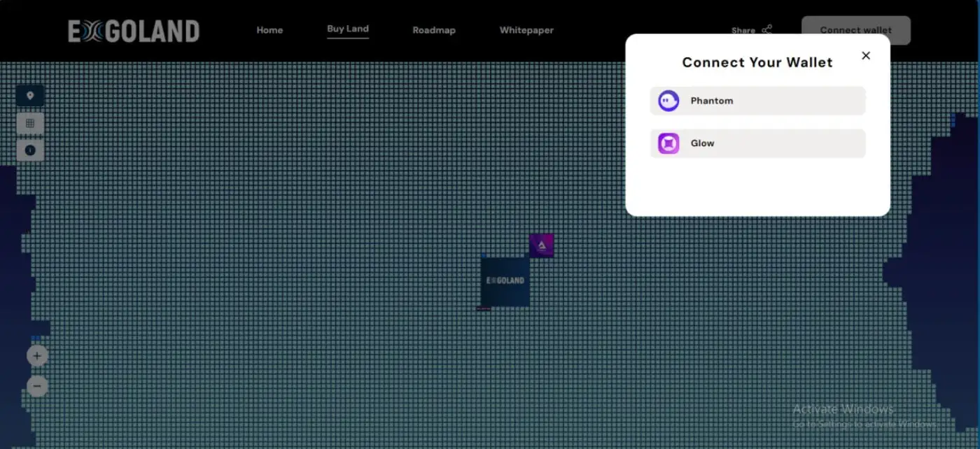This screenshot has height=449, width=980.
Task: Click the location pin map tool
Action: click(30, 96)
